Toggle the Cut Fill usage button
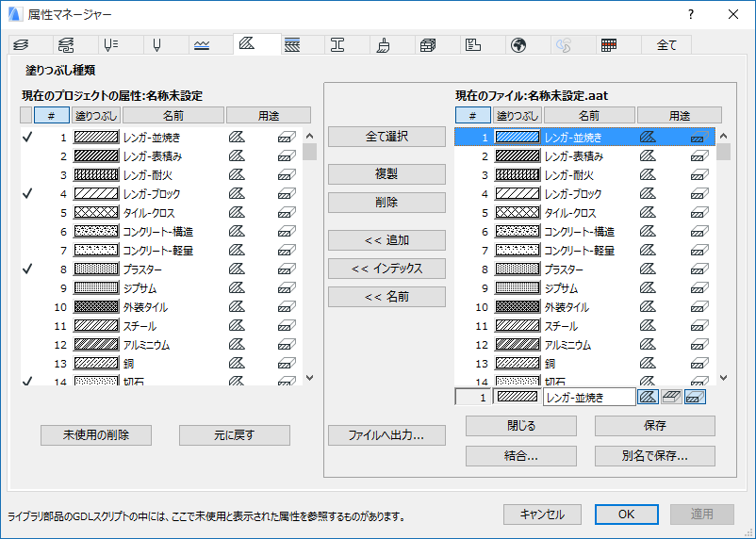The height and width of the screenshot is (539, 756). pyautogui.click(x=695, y=397)
